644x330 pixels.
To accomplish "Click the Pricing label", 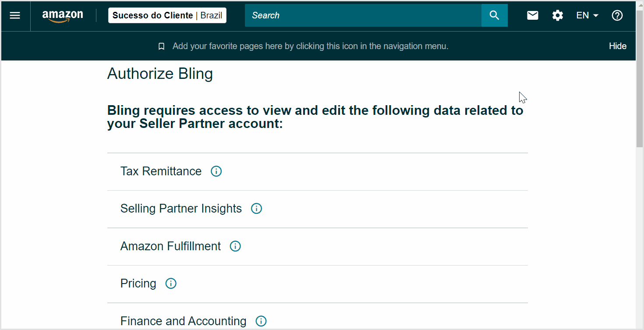I will click(x=138, y=284).
